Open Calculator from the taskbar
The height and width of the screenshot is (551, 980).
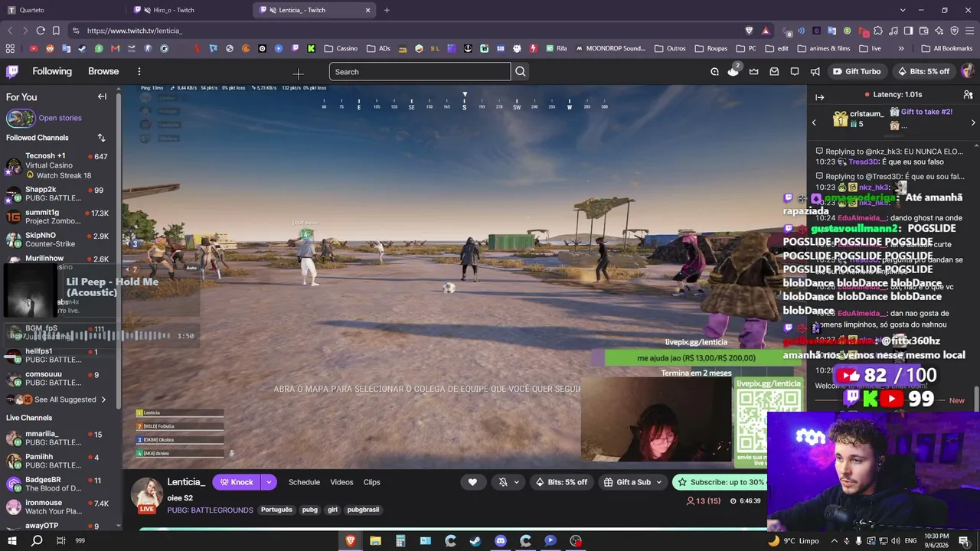400,541
